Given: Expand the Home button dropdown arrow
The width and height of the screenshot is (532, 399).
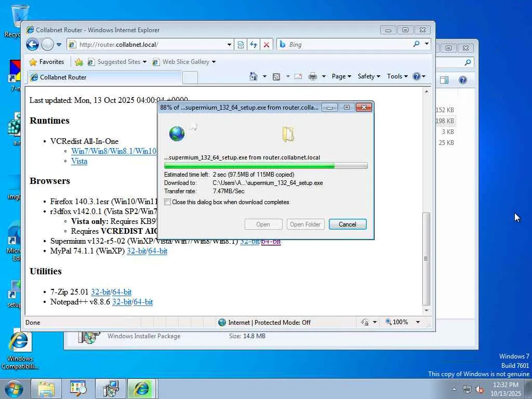Looking at the screenshot, I should coord(264,76).
